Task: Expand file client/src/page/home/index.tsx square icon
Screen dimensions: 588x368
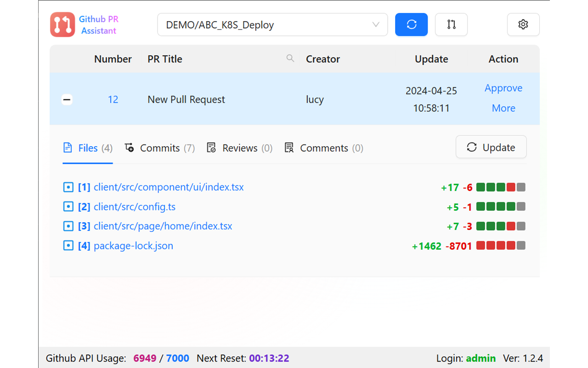Action: tap(68, 226)
